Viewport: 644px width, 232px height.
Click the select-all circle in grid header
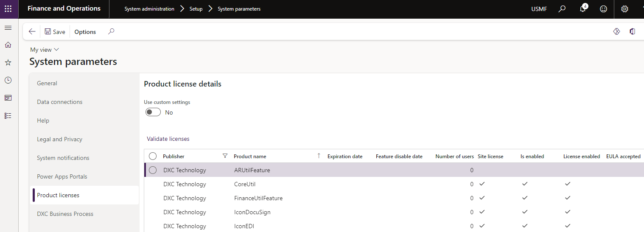(x=153, y=156)
